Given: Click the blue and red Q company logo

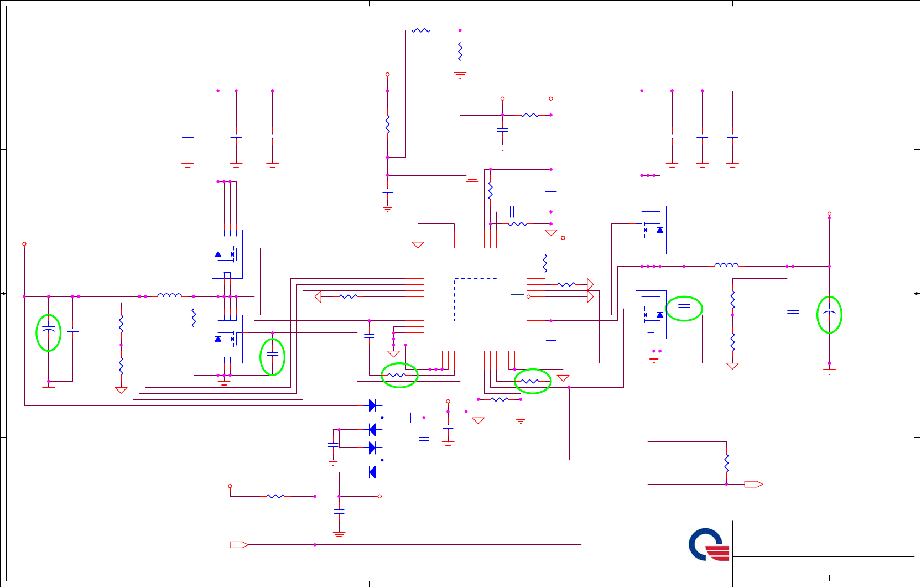Looking at the screenshot, I should click(x=709, y=545).
